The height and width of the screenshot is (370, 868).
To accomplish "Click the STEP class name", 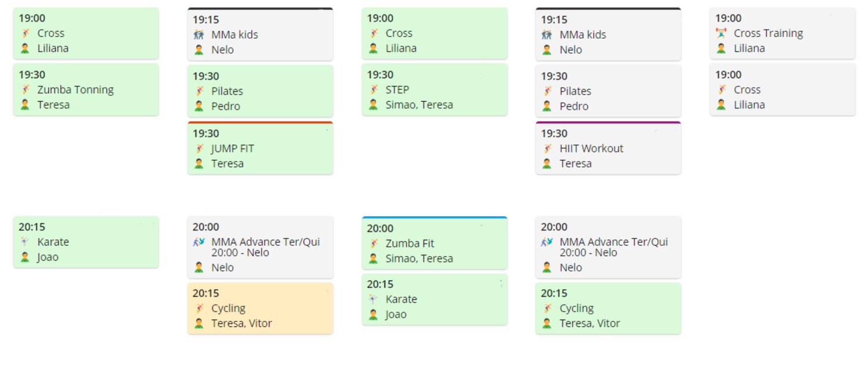I will click(398, 90).
